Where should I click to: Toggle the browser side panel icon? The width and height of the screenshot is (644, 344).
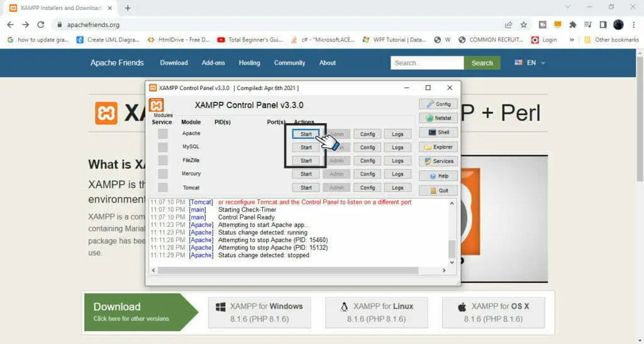point(603,25)
